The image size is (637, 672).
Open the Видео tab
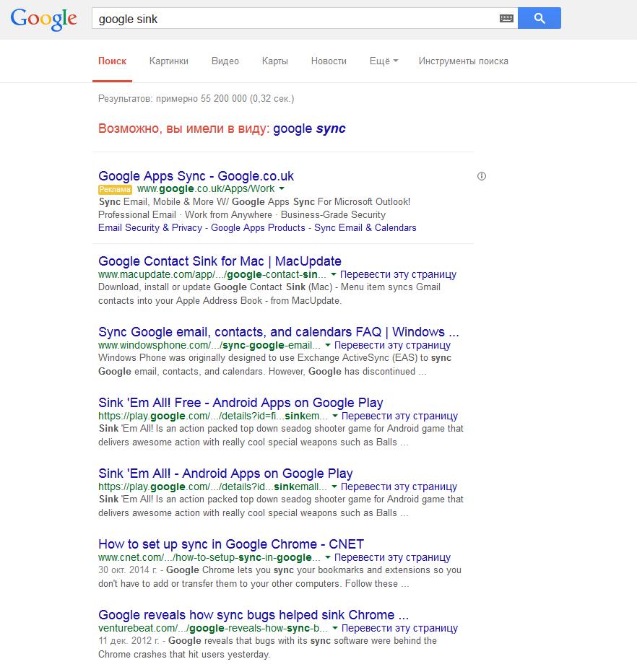(x=225, y=61)
